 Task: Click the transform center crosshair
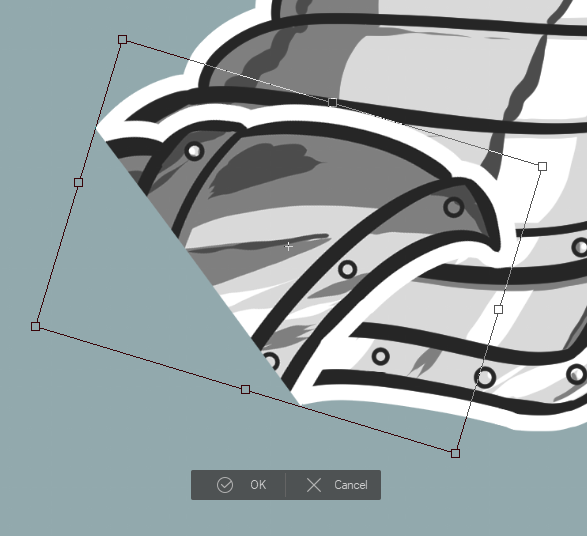289,246
